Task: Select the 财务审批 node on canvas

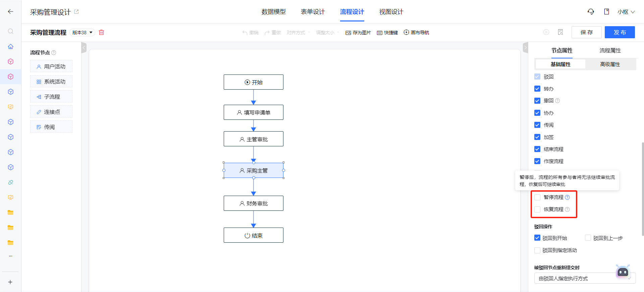Action: (254, 203)
